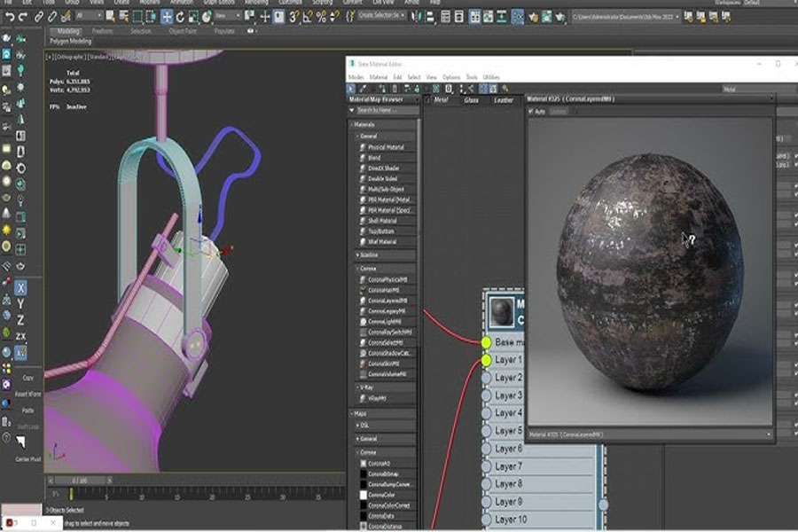Toggle the ZX plane constraint button

tap(20, 336)
